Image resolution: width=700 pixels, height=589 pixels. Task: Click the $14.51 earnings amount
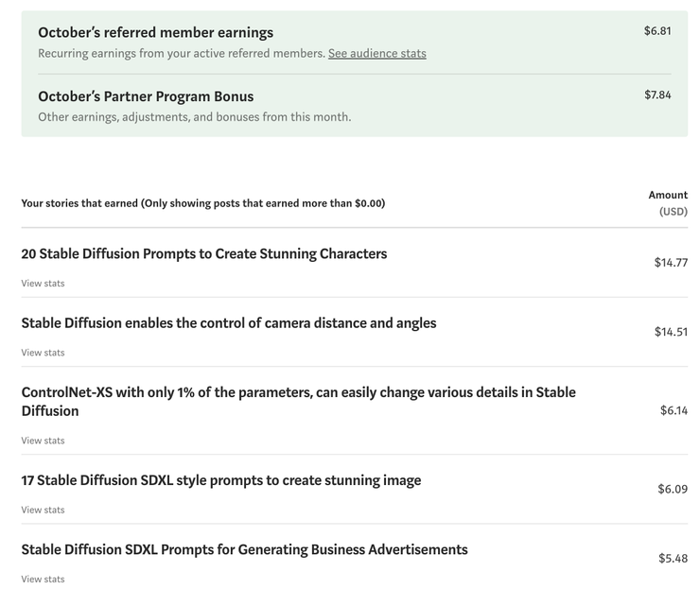click(x=671, y=332)
